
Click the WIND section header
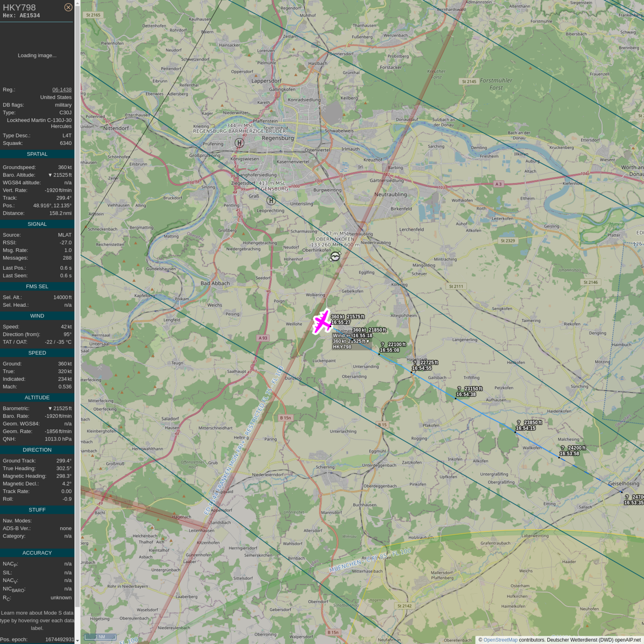tap(37, 316)
